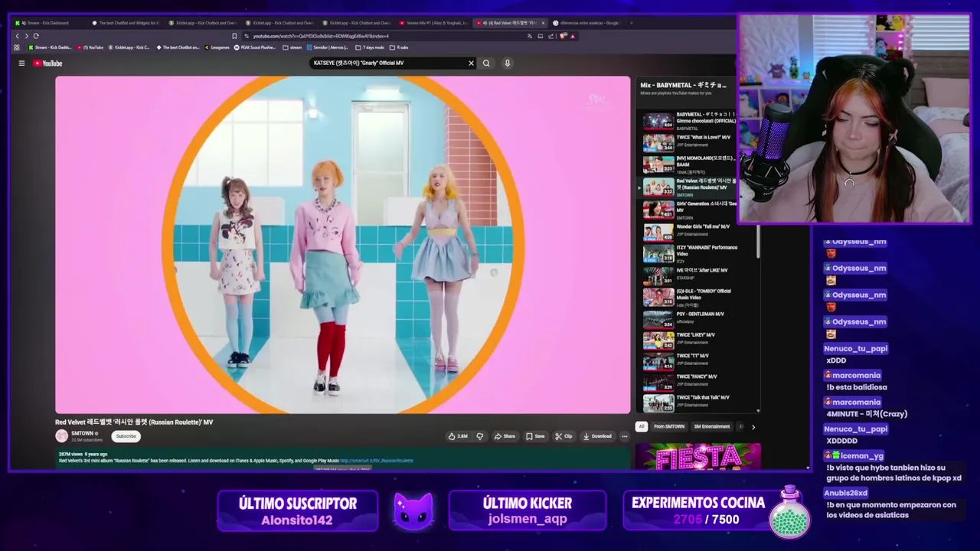
Task: Switch to the Verano Mix #1 tab
Action: [433, 23]
